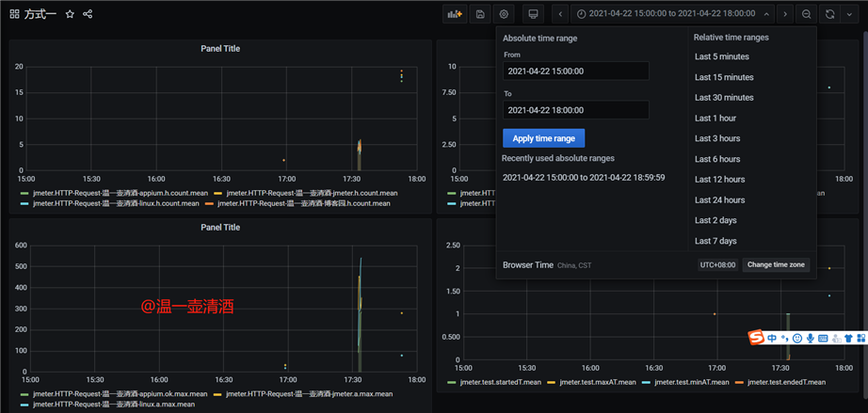Open refresh interval dropdown
Image resolution: width=868 pixels, height=413 pixels.
850,14
